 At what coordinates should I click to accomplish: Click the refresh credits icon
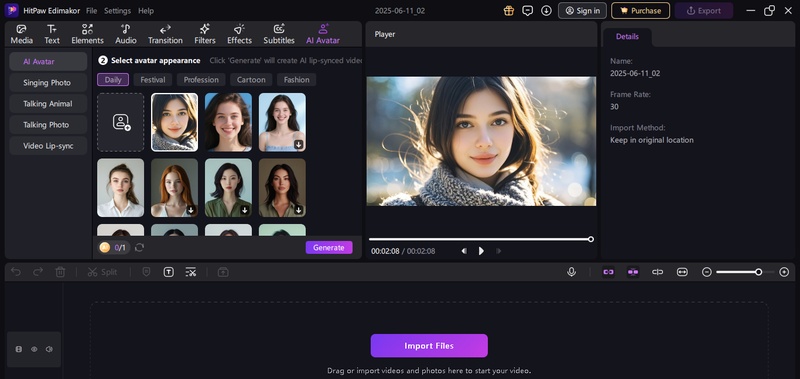(x=139, y=247)
